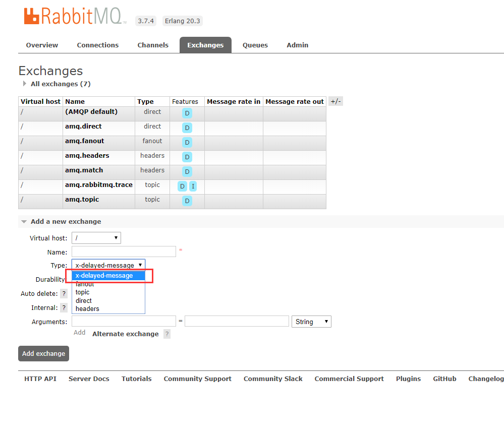Viewport: 504px width, 440px height.
Task: Click the D badge in the amq.match row
Action: coord(187,171)
